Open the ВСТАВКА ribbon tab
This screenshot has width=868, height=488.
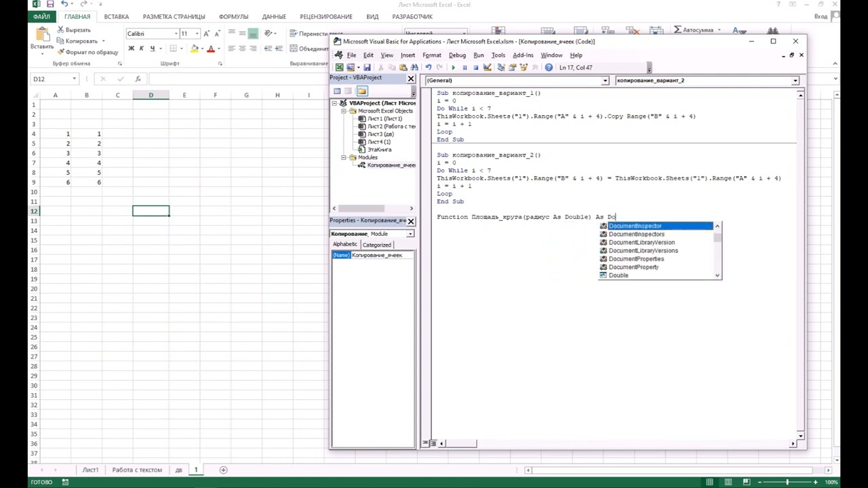coord(117,16)
